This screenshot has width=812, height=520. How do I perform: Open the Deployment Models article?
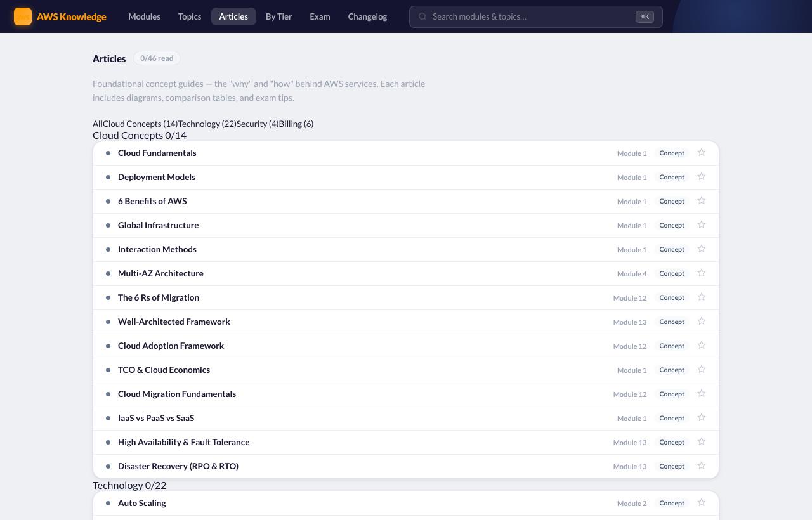tap(406, 177)
